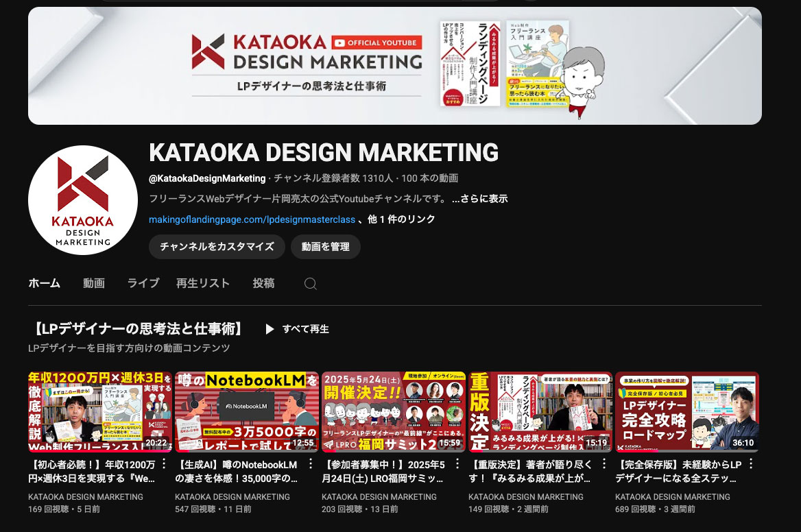The height and width of the screenshot is (532, 801).
Task: Click the channel search magnifier icon
Action: [311, 284]
